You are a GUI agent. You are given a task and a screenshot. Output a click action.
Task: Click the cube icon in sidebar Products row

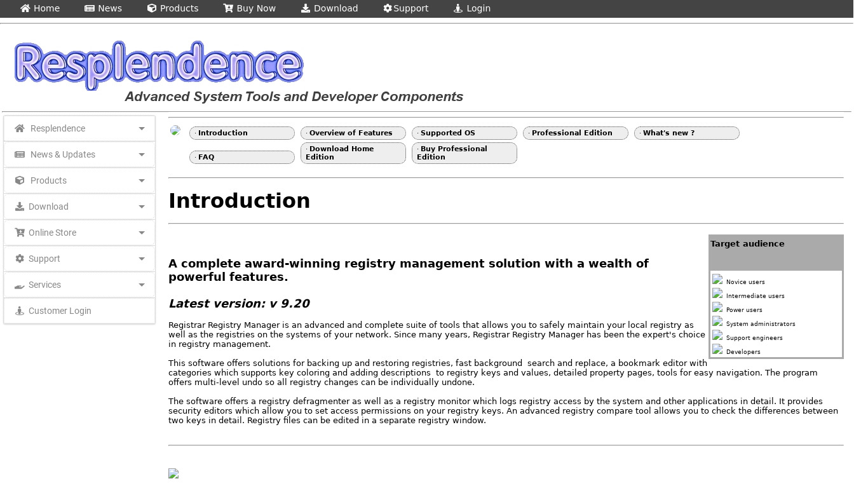(x=20, y=180)
